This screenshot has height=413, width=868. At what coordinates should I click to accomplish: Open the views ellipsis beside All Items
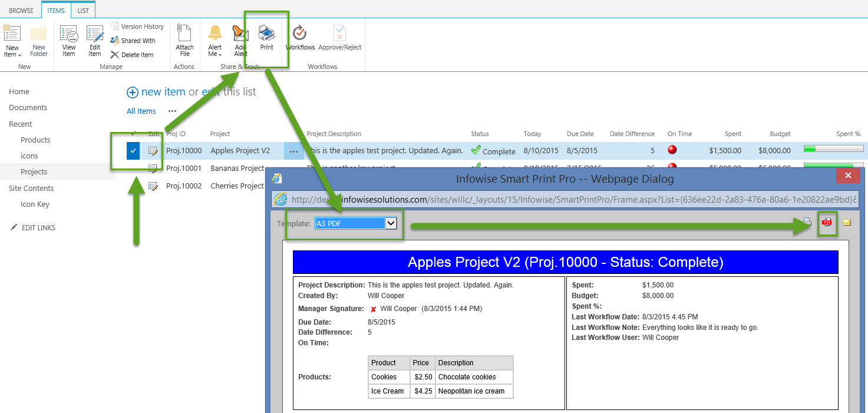point(172,111)
